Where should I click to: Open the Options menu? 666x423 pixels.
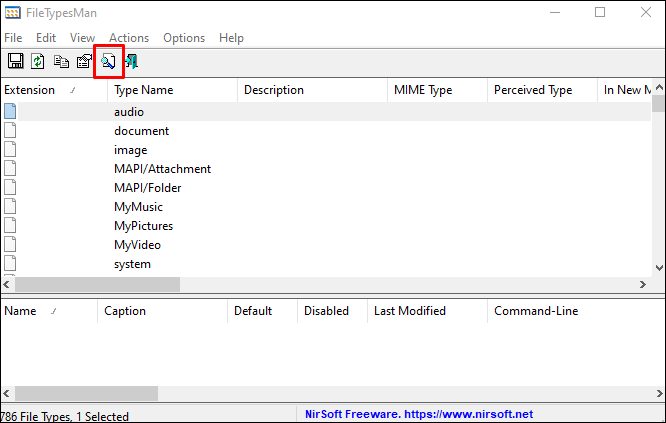tap(184, 38)
